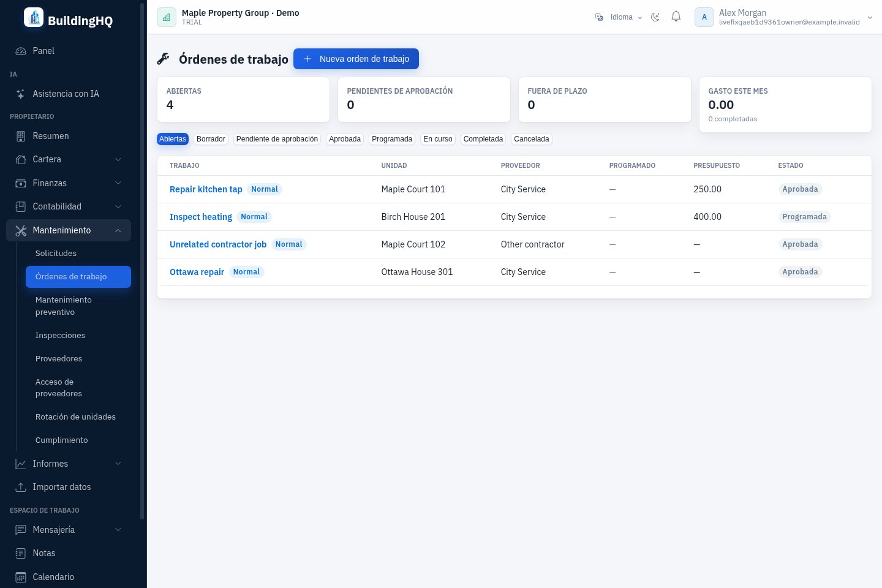882x588 pixels.
Task: Click the Importar datos upload icon
Action: [21, 487]
